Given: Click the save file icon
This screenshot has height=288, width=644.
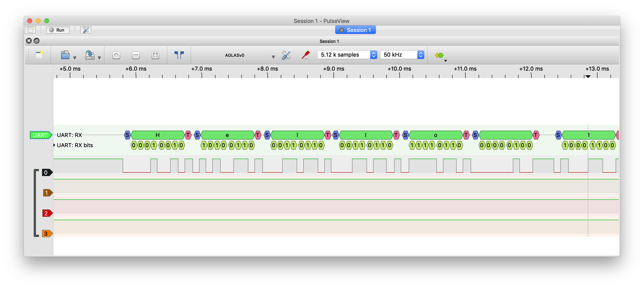Looking at the screenshot, I should [90, 55].
